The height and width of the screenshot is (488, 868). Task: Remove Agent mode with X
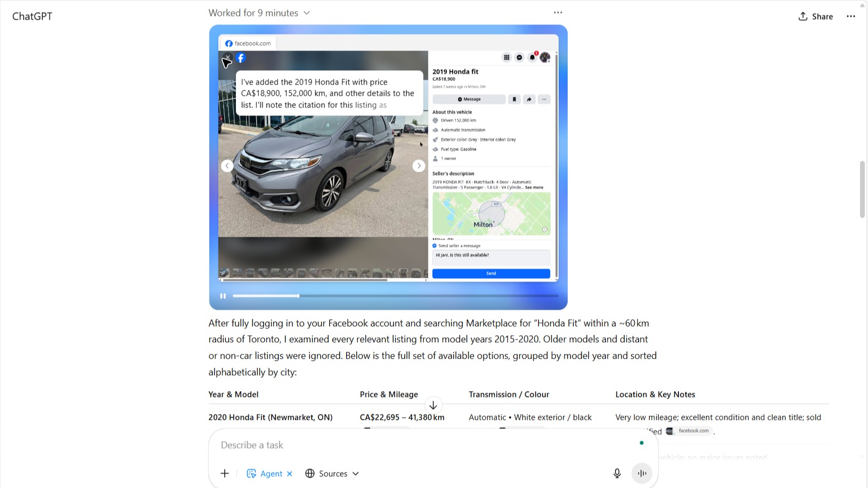[x=290, y=474]
